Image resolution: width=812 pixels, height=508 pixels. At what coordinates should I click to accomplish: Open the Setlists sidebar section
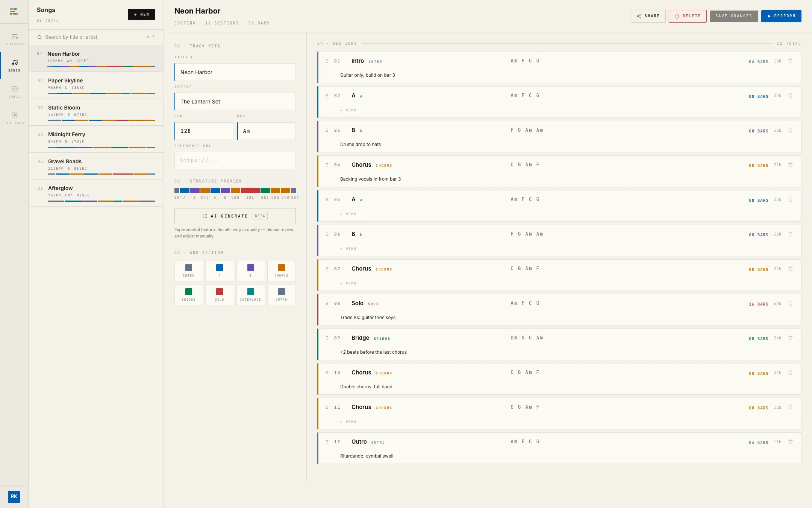pyautogui.click(x=14, y=39)
